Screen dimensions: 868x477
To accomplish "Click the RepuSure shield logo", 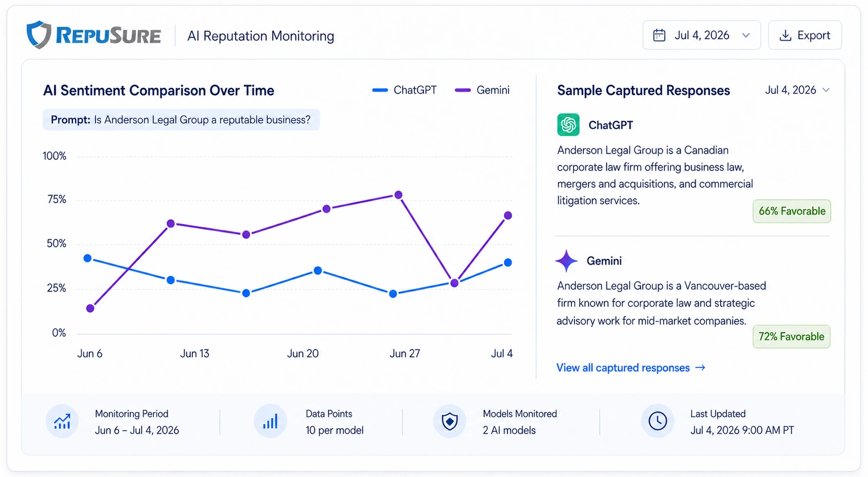I will click(x=38, y=35).
